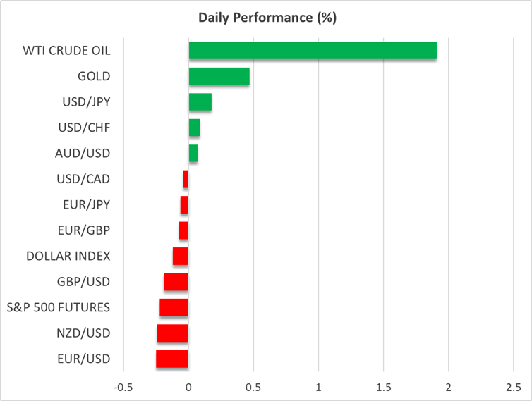The height and width of the screenshot is (401, 532).
Task: Select the small red USD/CAD bar
Action: pyautogui.click(x=186, y=179)
